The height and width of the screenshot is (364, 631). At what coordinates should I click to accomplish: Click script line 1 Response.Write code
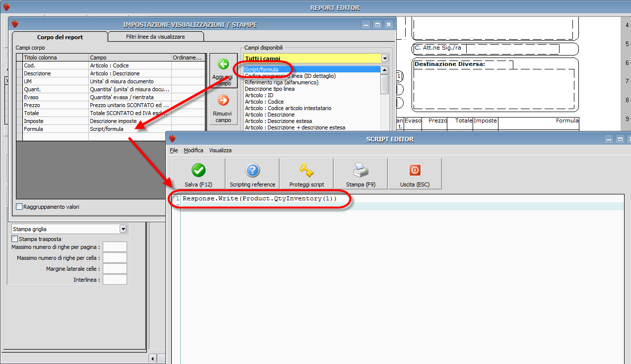260,199
